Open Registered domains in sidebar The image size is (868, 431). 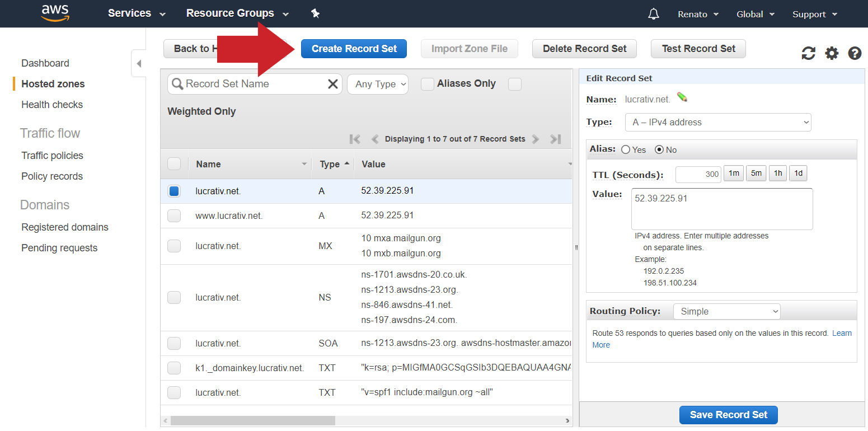pyautogui.click(x=65, y=227)
